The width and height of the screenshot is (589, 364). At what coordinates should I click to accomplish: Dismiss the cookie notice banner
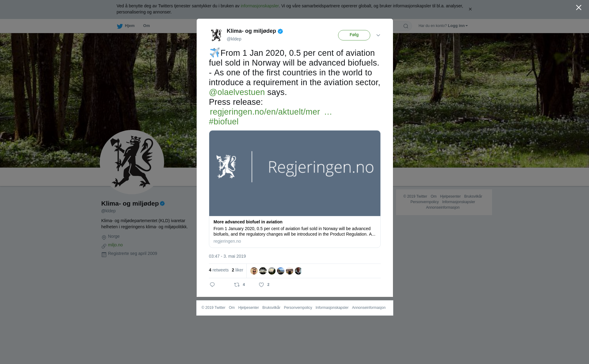[470, 9]
